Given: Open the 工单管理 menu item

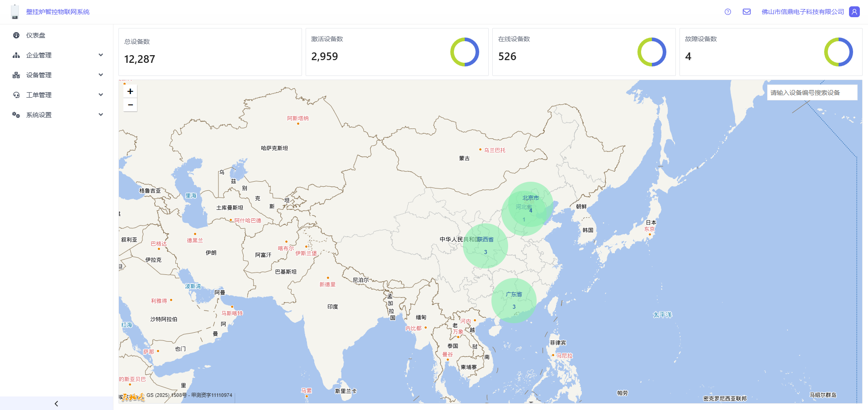Looking at the screenshot, I should coord(39,95).
